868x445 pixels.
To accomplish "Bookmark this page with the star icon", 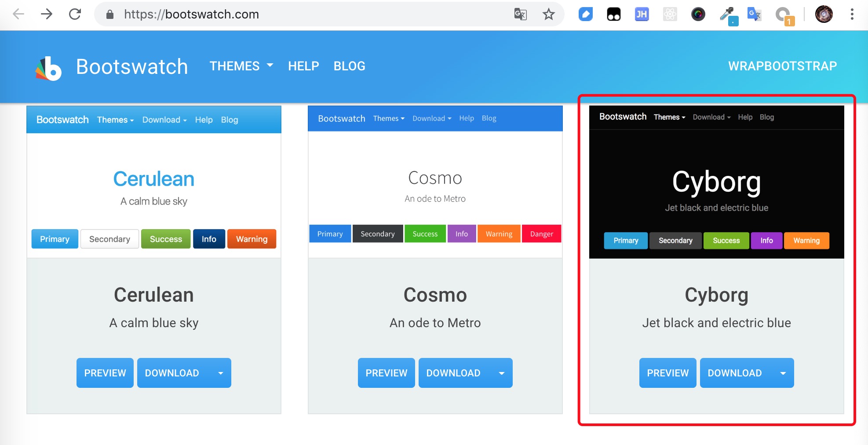I will click(549, 15).
